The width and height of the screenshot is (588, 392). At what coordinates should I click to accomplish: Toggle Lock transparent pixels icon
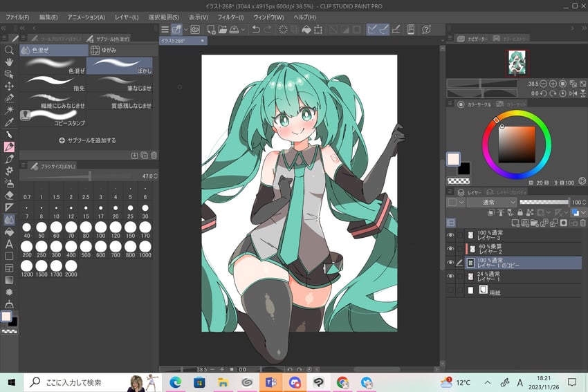[530, 212]
